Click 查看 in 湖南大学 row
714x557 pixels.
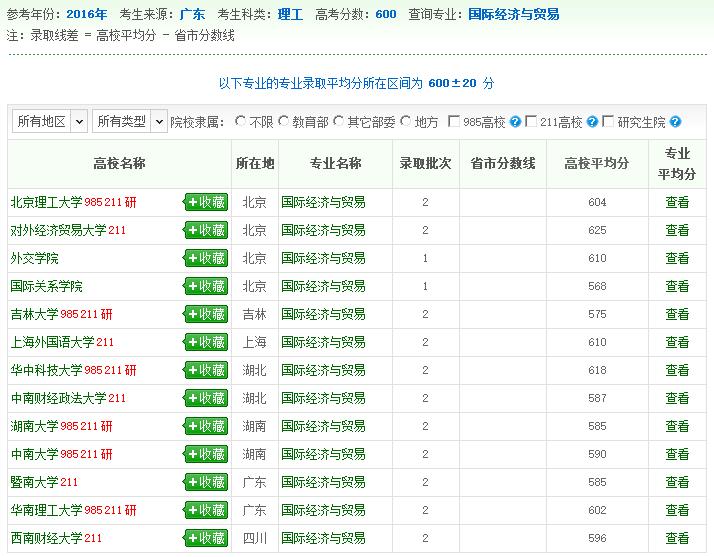tap(677, 426)
